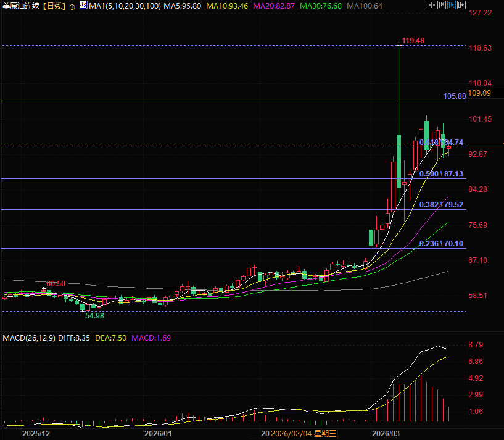Click the 67.10 price axis value

pos(478,260)
